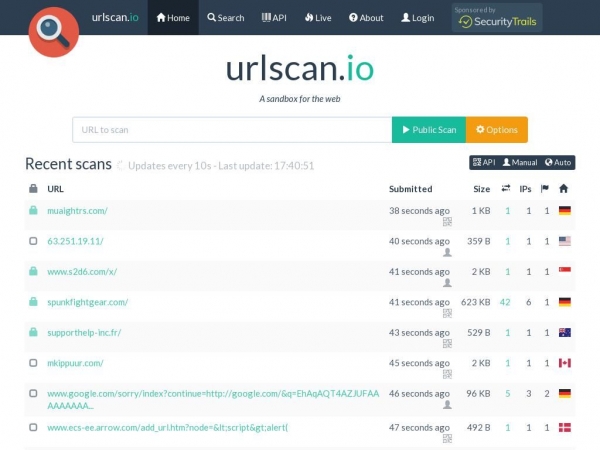This screenshot has width=600, height=450.
Task: Open the www.ecs-ee.arrow.com scan result
Action: [x=167, y=428]
